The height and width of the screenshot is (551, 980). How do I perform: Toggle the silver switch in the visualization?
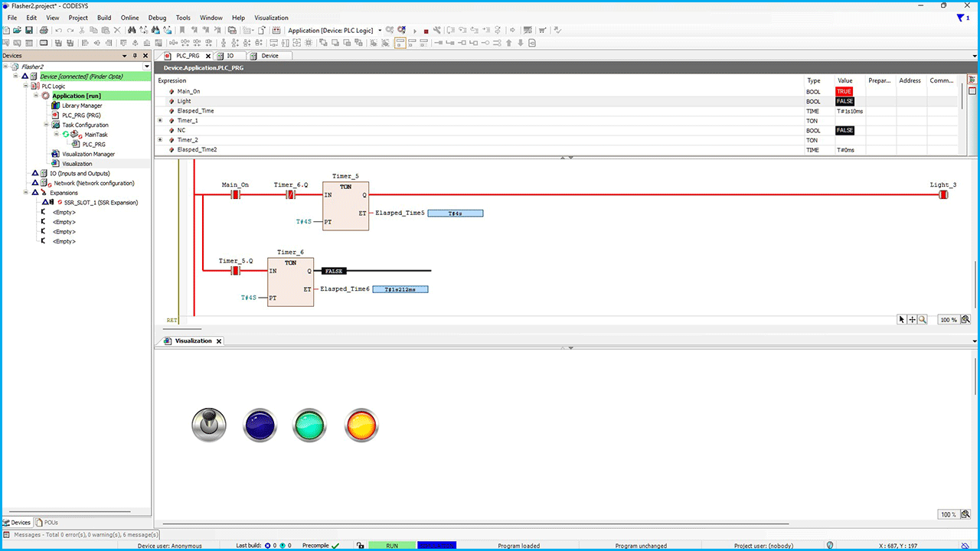click(207, 425)
